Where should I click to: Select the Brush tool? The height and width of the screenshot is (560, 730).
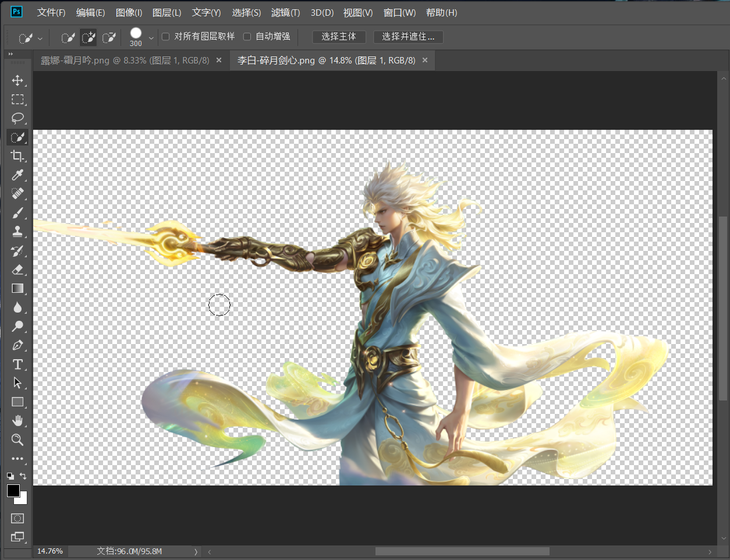(x=17, y=213)
